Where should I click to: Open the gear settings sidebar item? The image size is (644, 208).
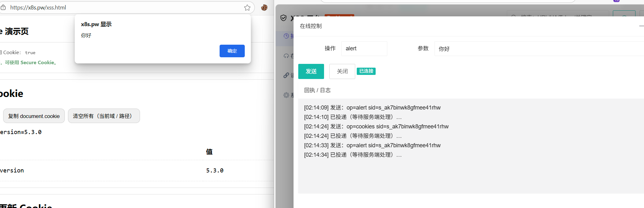tap(286, 95)
